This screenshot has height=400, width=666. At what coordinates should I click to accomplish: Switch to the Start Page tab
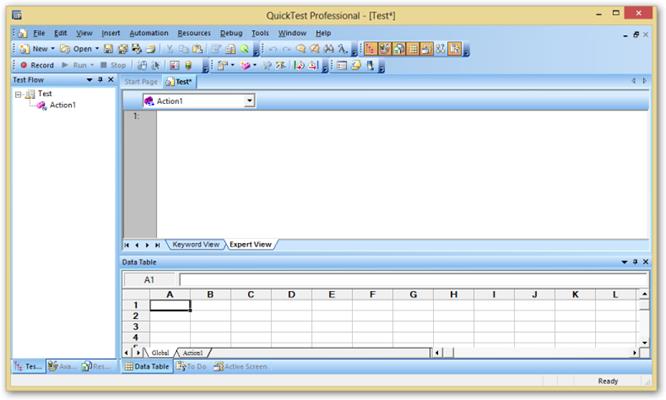pyautogui.click(x=141, y=82)
